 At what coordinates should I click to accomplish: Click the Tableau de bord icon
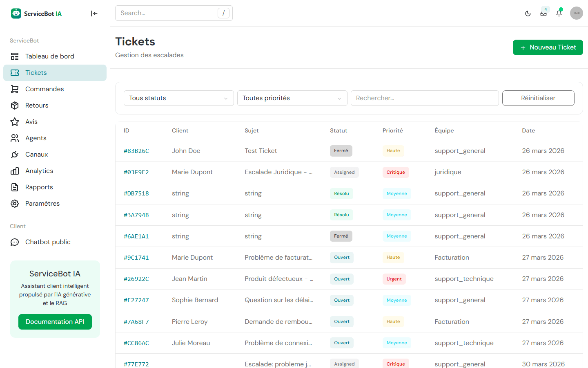[15, 56]
